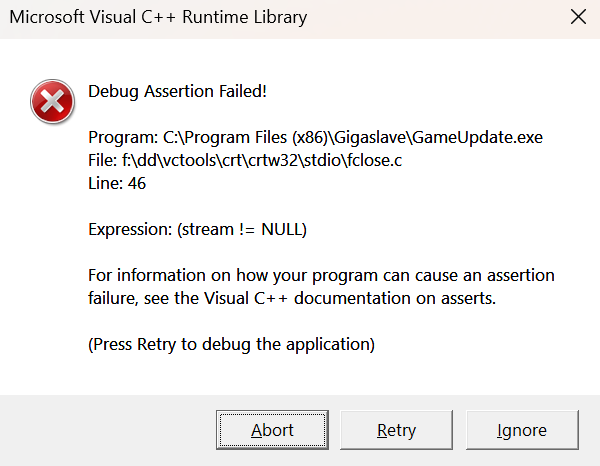Select the Ignore button
Viewport: 600px width, 466px height.
point(522,430)
